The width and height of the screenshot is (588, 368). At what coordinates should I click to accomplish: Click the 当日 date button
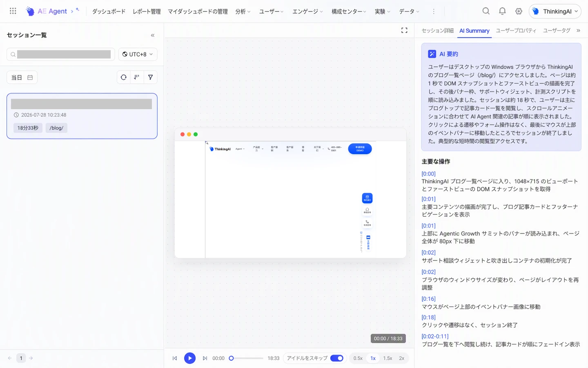pyautogui.click(x=22, y=77)
